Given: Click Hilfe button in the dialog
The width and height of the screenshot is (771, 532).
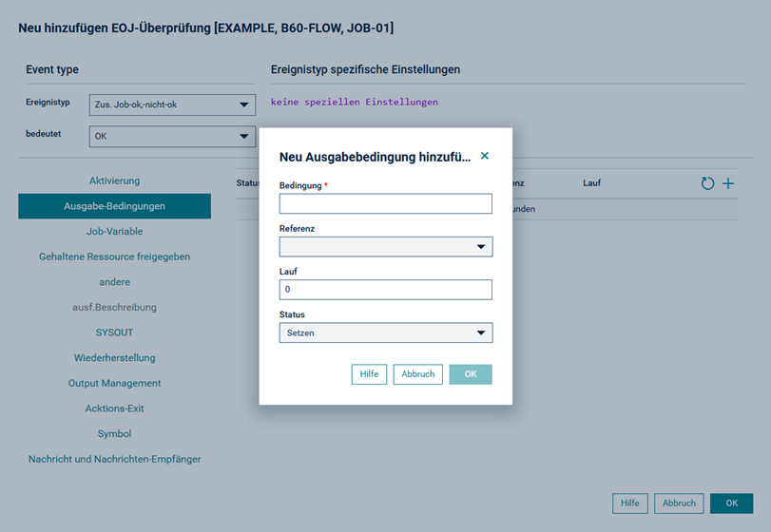Looking at the screenshot, I should click(369, 374).
